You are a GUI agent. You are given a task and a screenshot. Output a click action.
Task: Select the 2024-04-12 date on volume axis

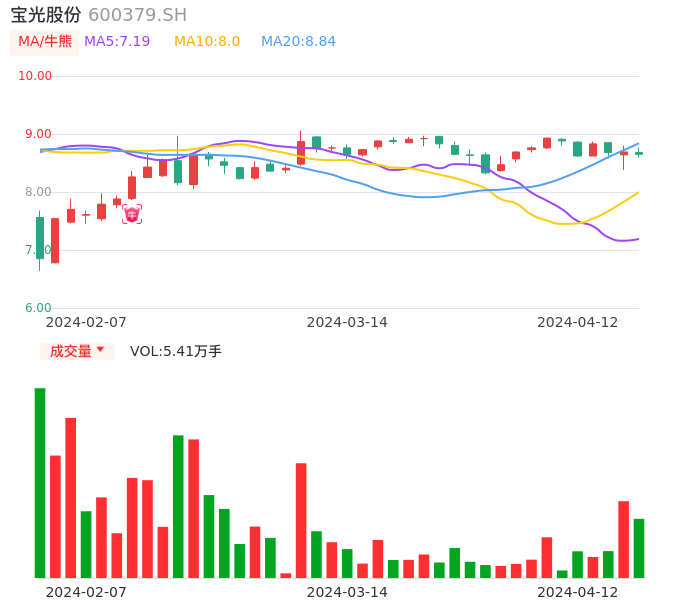coord(578,592)
